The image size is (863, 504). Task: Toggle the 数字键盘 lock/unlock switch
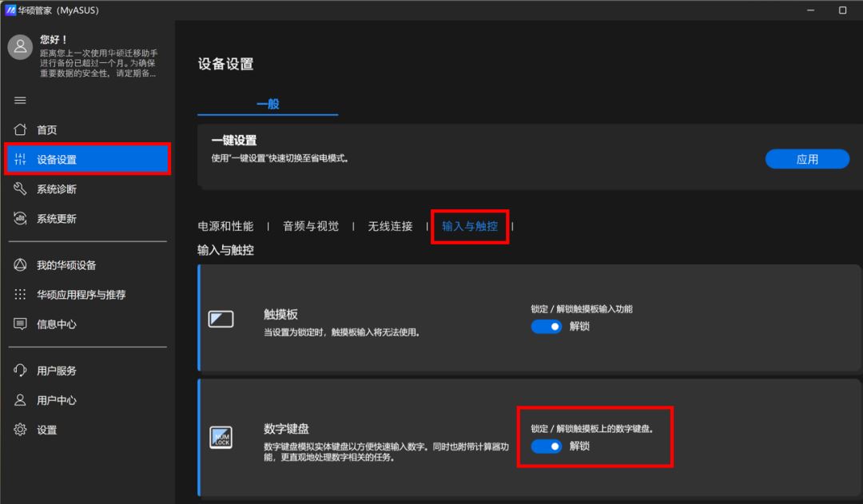[x=547, y=446]
